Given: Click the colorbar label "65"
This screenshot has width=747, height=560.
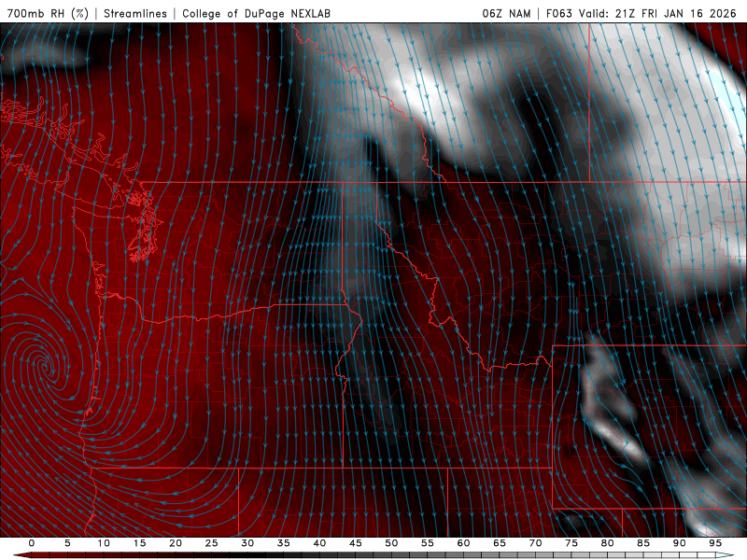Looking at the screenshot, I should coord(500,543).
